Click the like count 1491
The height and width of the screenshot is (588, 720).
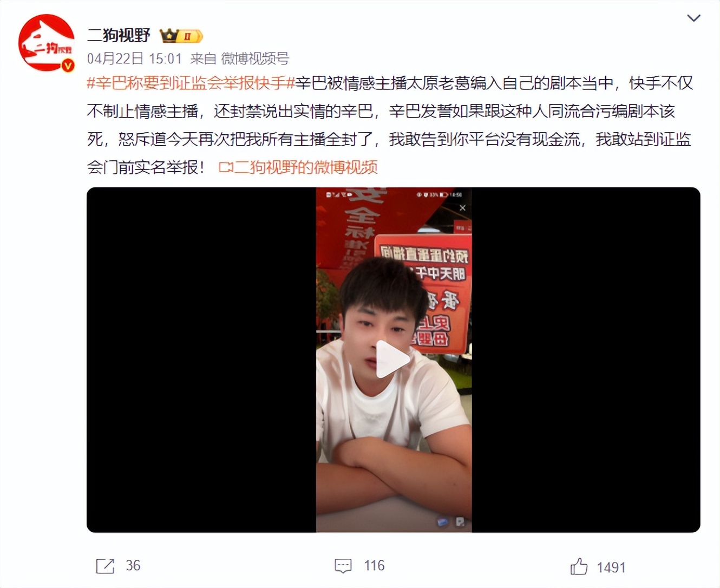coord(611,567)
